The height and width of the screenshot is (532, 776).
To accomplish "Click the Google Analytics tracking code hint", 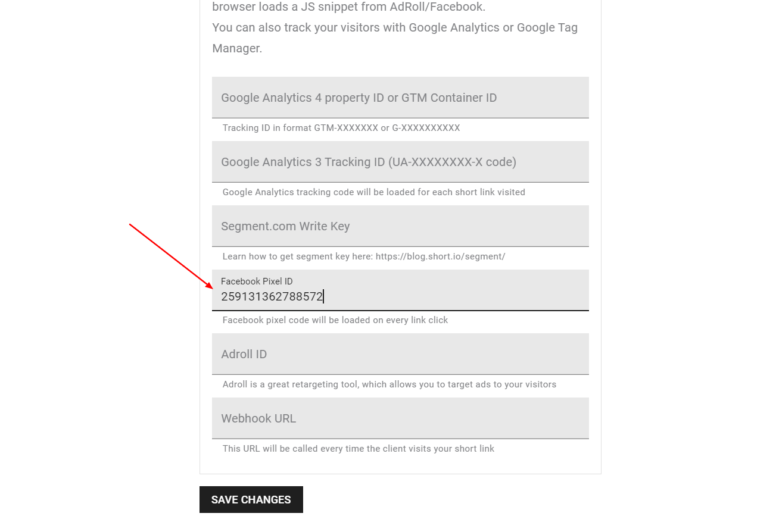I will pos(374,192).
